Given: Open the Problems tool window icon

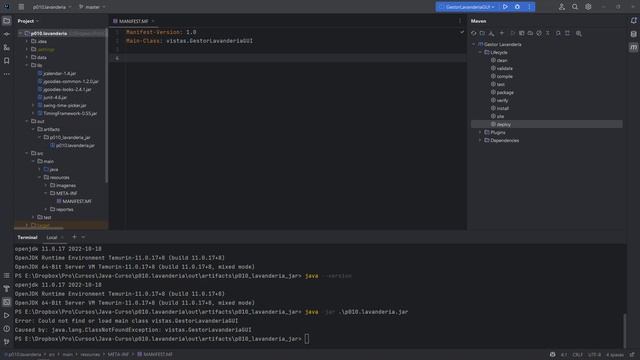Looking at the screenshot, I should [7, 329].
